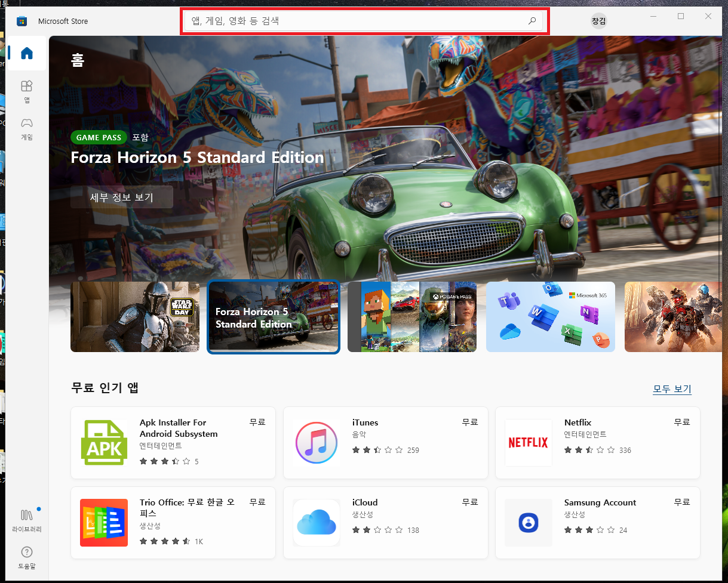Open 도움말 (Help) in sidebar
728x583 pixels.
coord(27,557)
